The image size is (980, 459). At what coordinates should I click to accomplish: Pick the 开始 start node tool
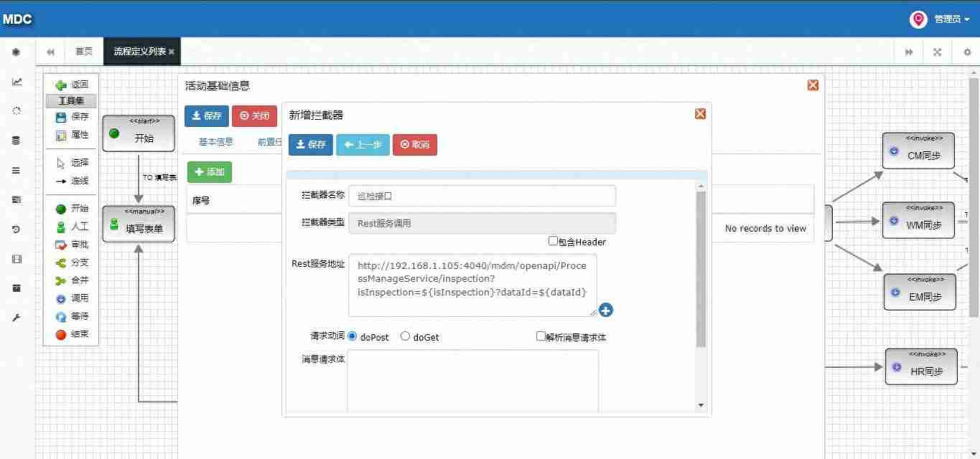71,209
